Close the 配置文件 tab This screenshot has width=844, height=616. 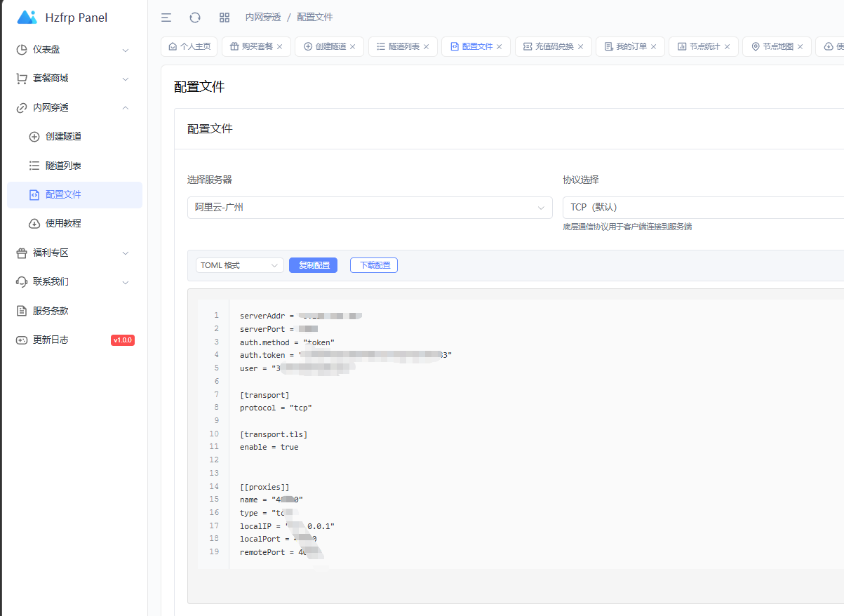[500, 47]
